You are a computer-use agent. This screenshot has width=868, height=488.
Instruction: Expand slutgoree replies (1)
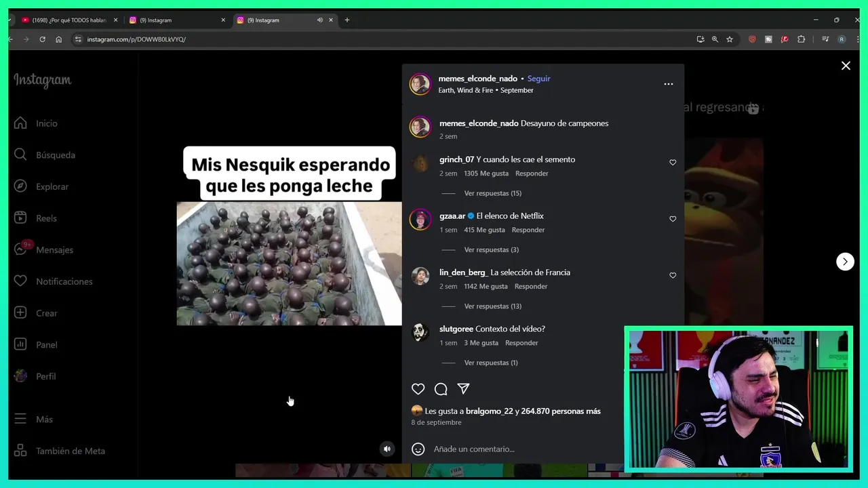coord(490,363)
